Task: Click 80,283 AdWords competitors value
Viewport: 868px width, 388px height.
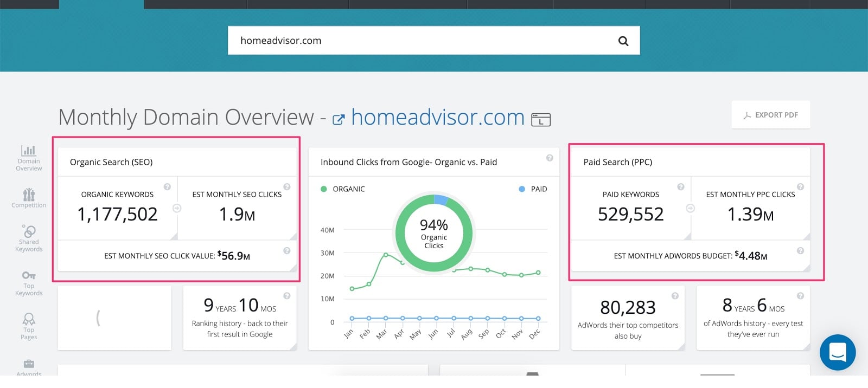Action: (628, 308)
